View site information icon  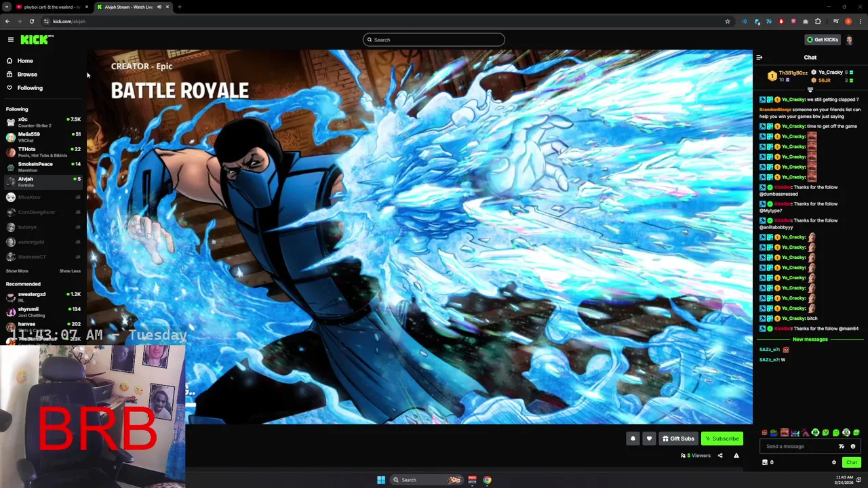pos(46,22)
